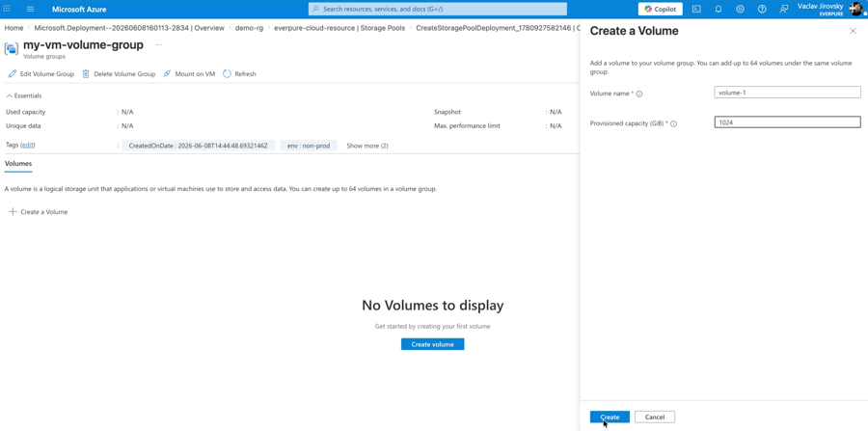Open the feedback icon
868x431 pixels.
[x=784, y=9]
